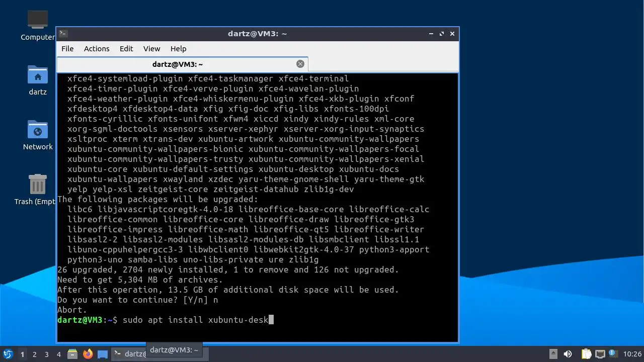This screenshot has width=644, height=362.
Task: Click 'The following packages will be upgraded:' line
Action: pos(157,199)
